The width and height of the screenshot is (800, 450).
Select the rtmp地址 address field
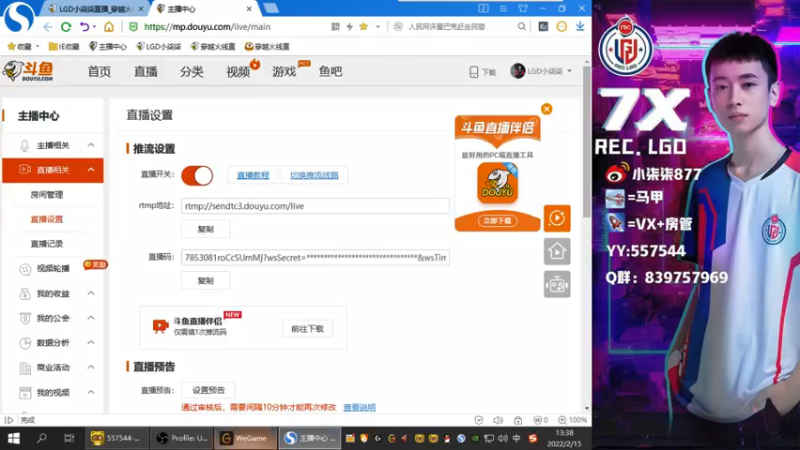315,206
